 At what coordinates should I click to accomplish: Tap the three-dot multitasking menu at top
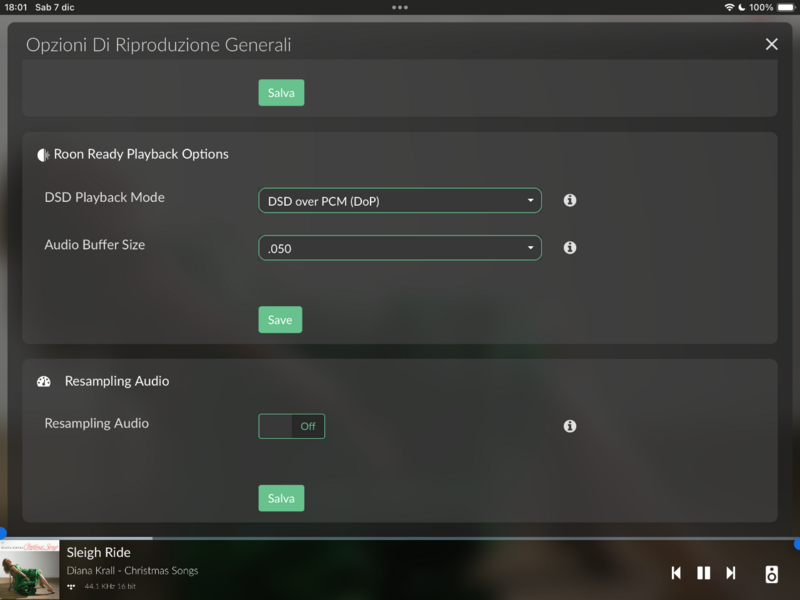[400, 7]
